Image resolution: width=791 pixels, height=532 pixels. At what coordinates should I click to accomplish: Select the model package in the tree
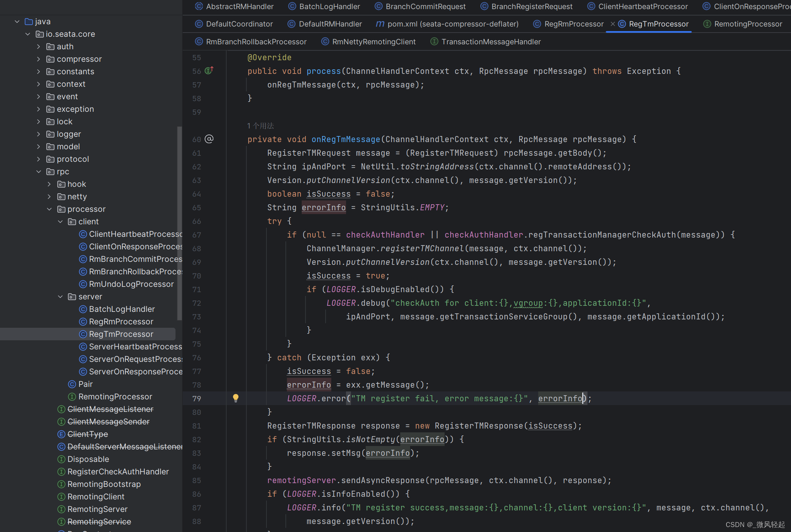(68, 147)
